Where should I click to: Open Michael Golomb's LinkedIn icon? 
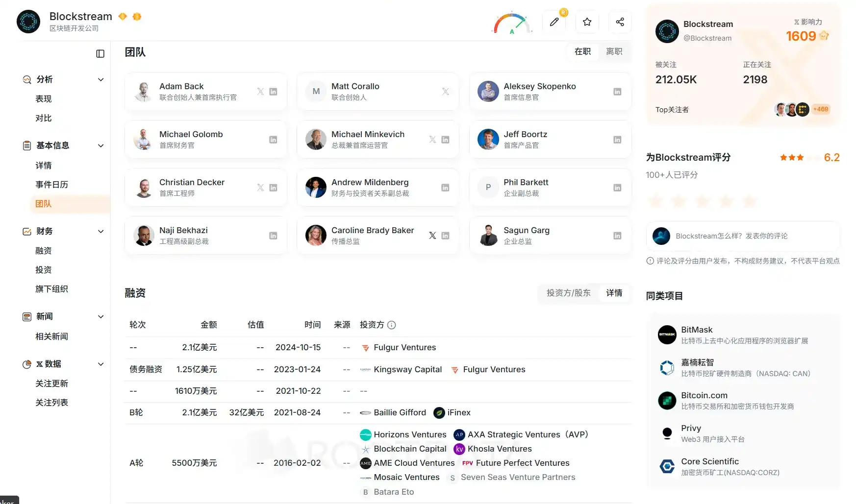click(x=274, y=140)
